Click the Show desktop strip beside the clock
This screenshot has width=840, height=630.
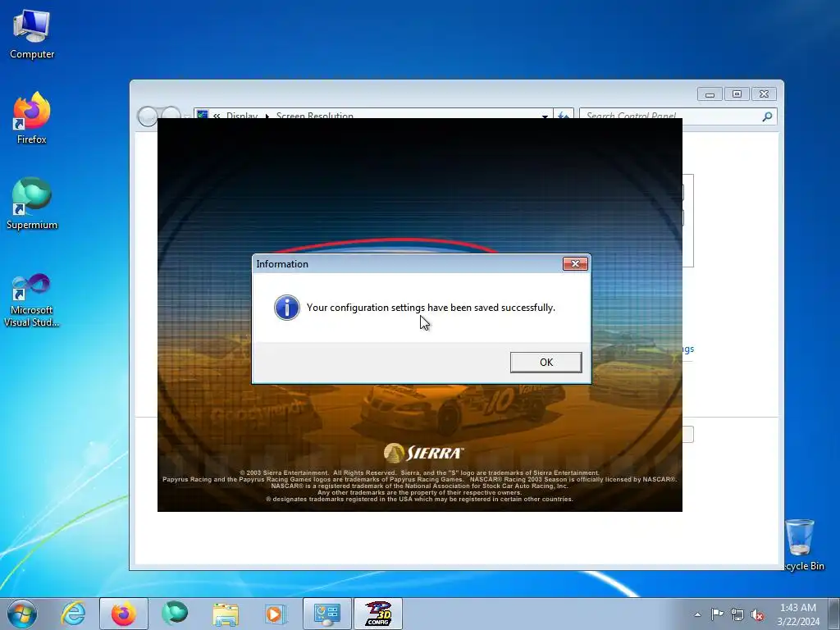pos(834,614)
